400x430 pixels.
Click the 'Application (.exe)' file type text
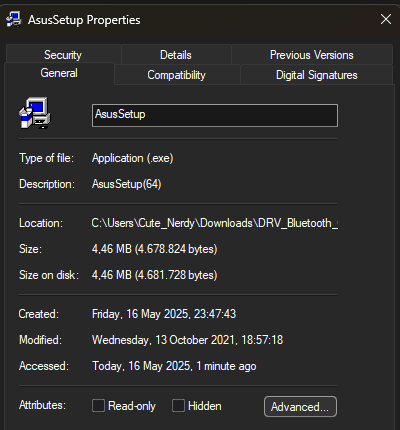[x=133, y=158]
